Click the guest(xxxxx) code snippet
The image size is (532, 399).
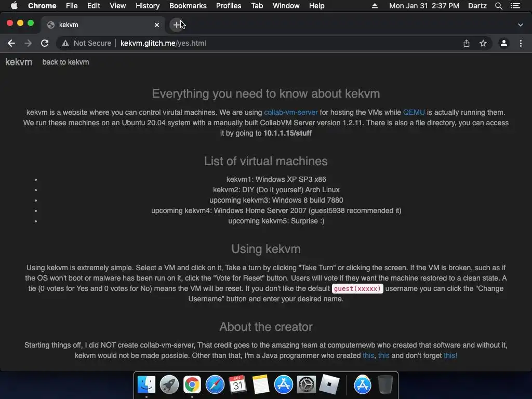point(357,288)
